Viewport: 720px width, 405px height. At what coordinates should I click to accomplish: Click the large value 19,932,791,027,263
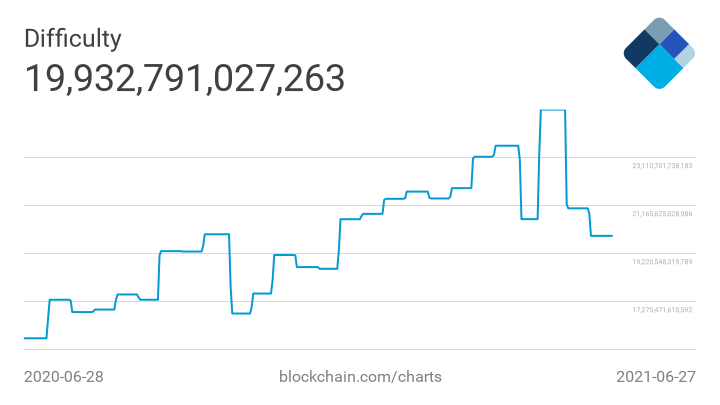(184, 78)
